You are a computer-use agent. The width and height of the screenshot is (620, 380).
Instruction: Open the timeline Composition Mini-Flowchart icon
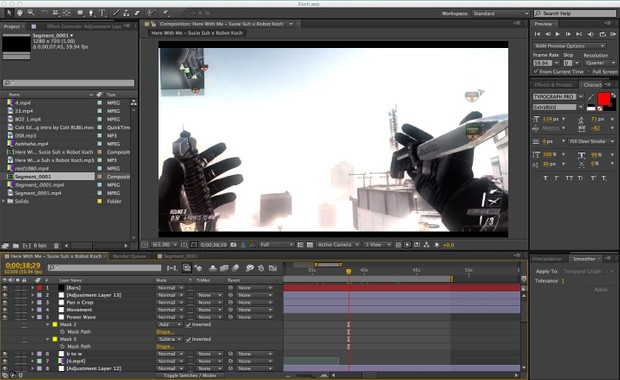[172, 268]
